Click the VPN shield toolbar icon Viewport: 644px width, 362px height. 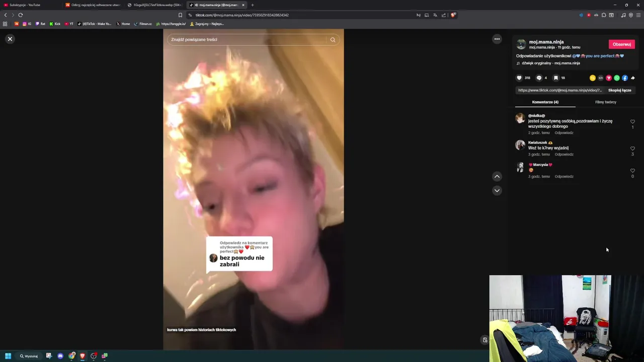631,15
